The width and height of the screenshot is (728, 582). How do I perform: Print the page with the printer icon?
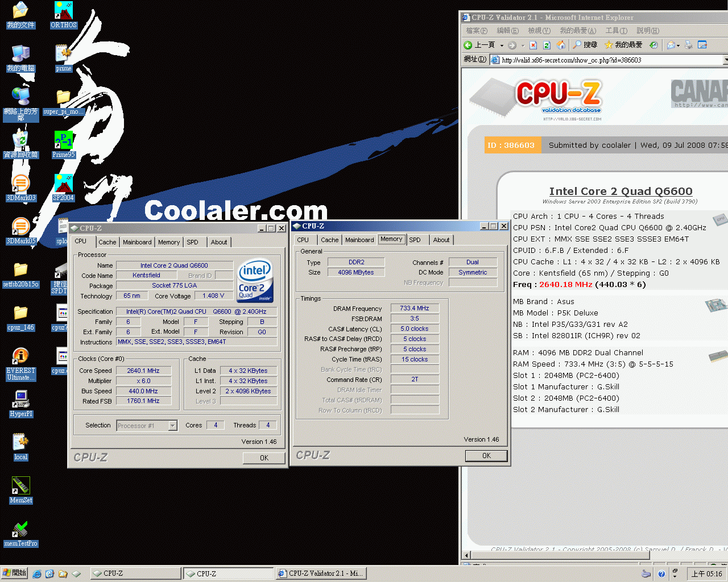pos(688,45)
